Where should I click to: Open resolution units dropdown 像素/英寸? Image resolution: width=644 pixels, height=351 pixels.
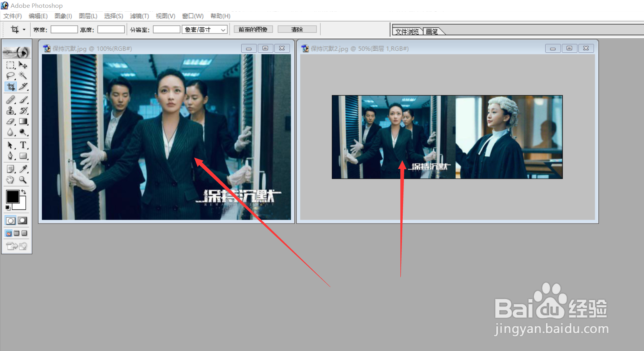tap(205, 30)
